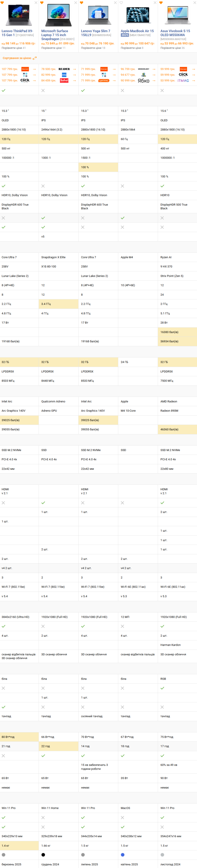The height and width of the screenshot is (868, 197).
Task: Follow the arrow beside the Ябко offer
Action: (x=154, y=81)
